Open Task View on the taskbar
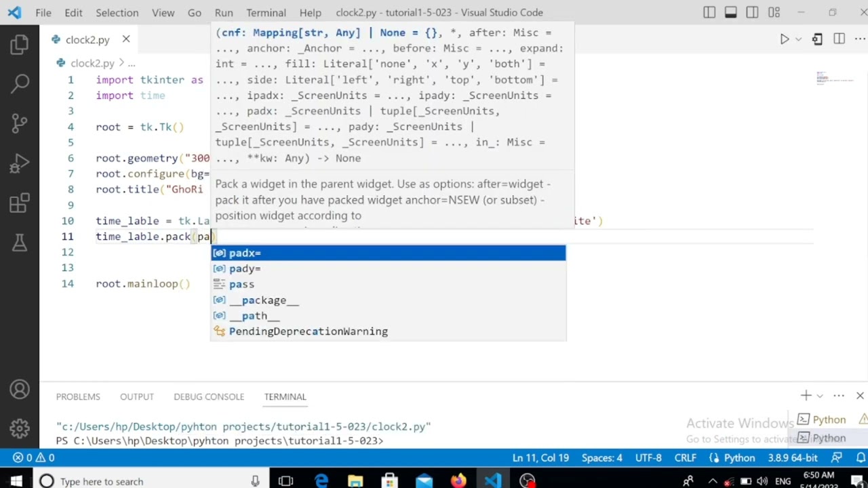The width and height of the screenshot is (868, 488). pos(285,481)
